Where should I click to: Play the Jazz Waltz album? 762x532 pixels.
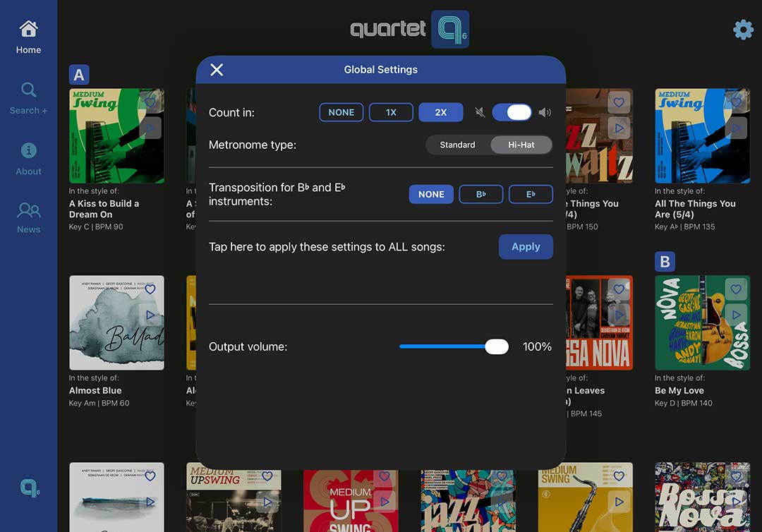pyautogui.click(x=619, y=128)
